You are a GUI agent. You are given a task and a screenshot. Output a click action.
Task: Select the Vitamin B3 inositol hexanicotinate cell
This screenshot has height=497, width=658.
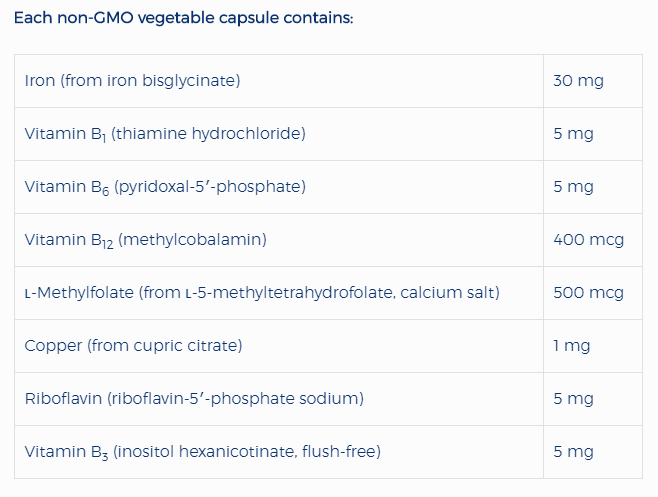click(202, 452)
